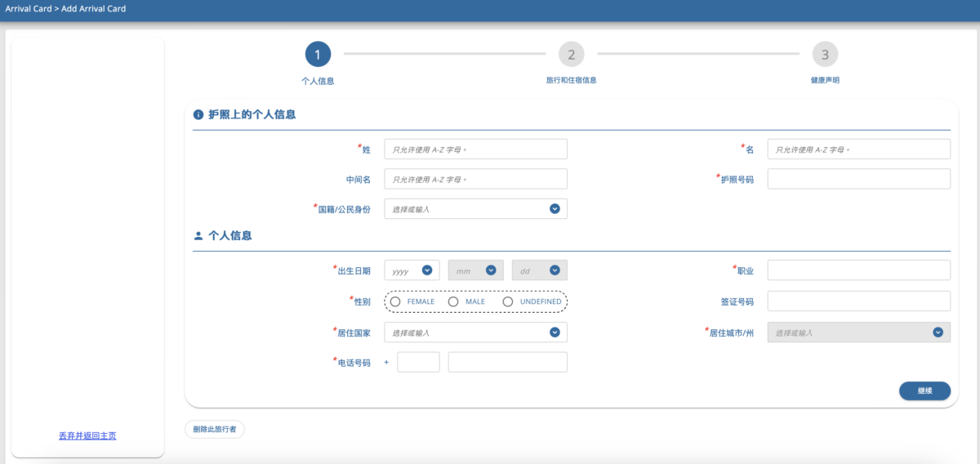This screenshot has width=980, height=464.
Task: Click the person icon beside 个人信息 heading
Action: (x=198, y=236)
